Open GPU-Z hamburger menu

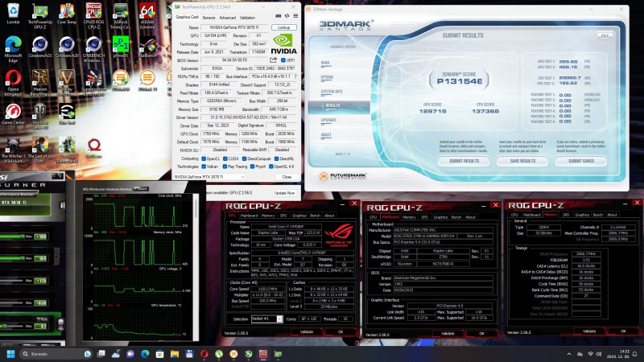pos(295,16)
